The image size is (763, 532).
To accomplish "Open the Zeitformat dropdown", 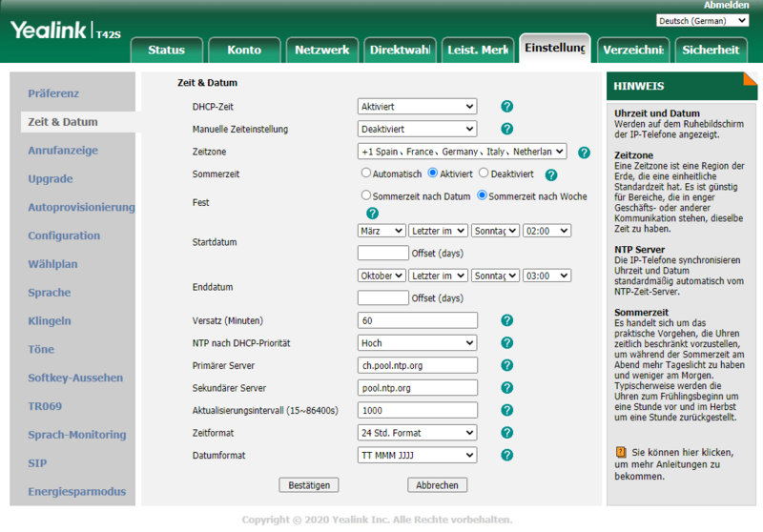I will point(417,432).
